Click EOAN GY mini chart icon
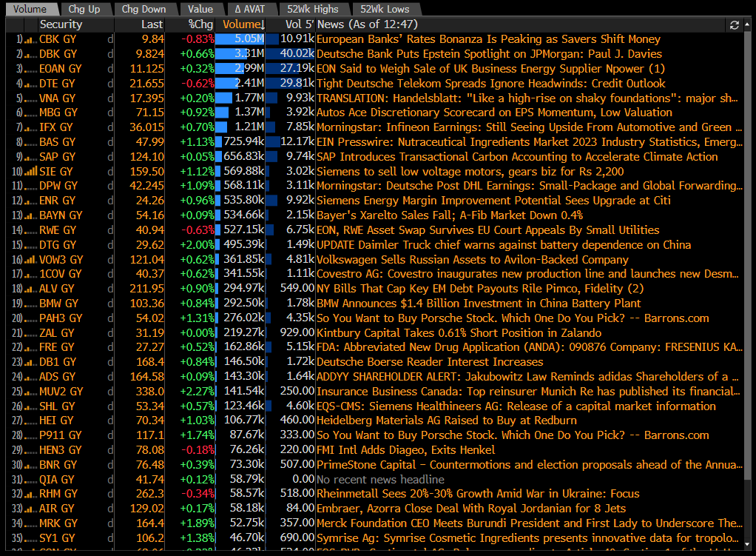Image resolution: width=756 pixels, height=556 pixels. (x=31, y=69)
